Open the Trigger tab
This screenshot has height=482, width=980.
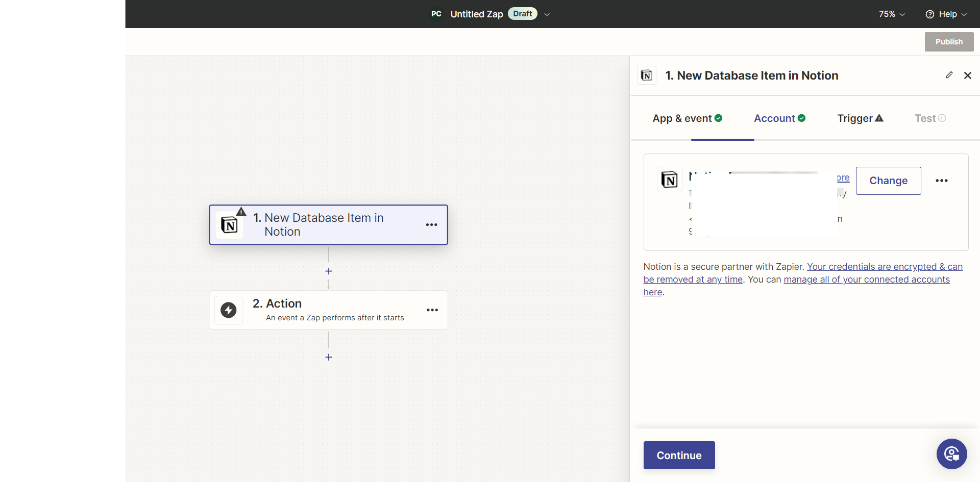click(861, 118)
